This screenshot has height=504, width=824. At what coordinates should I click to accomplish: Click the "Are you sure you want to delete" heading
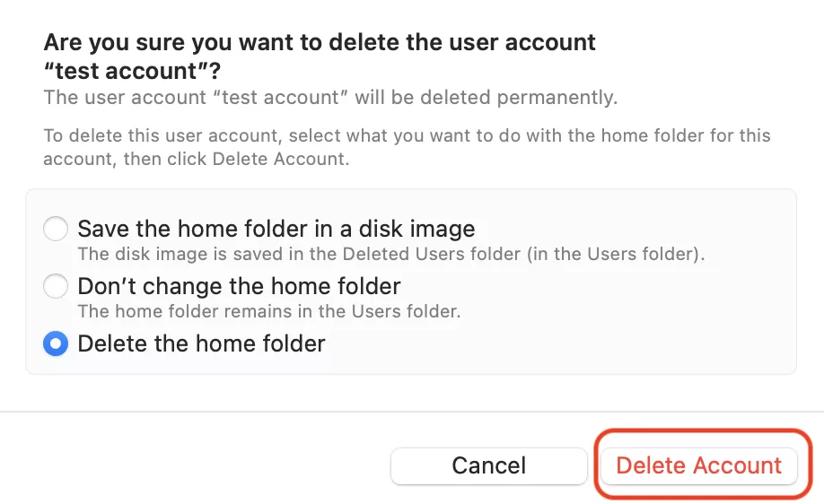pos(320,41)
